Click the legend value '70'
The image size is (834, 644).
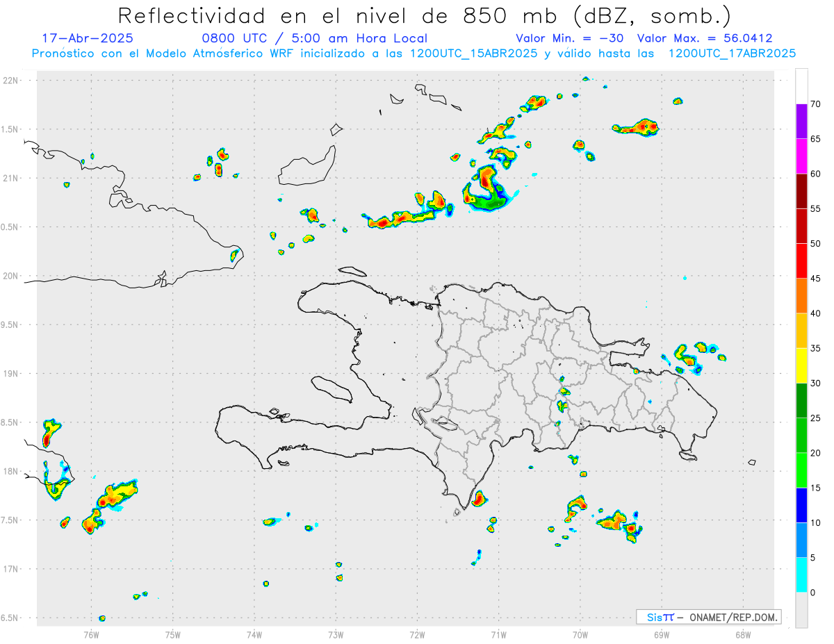tap(816, 104)
